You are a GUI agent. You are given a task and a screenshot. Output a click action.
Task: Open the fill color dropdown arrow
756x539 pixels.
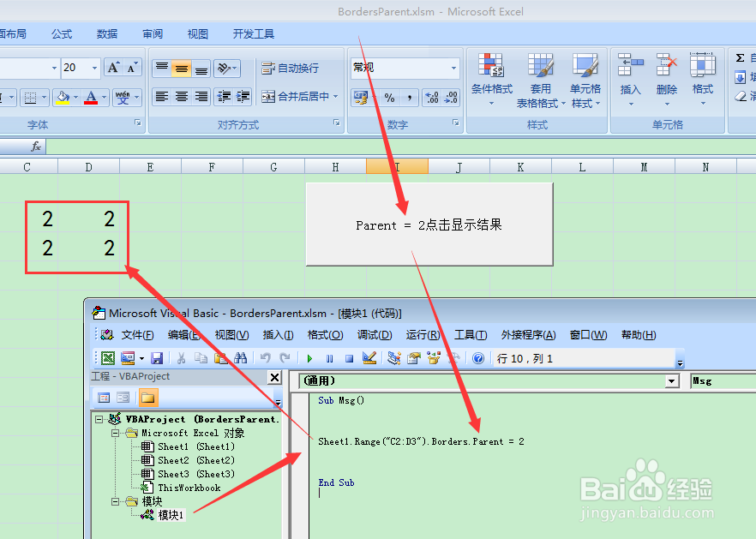click(75, 98)
